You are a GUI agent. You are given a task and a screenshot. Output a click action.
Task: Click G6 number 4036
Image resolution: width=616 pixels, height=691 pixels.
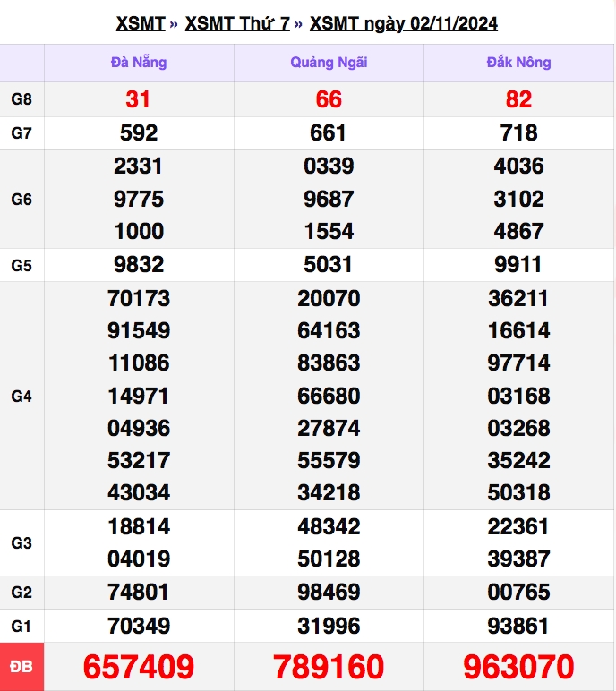coord(518,166)
